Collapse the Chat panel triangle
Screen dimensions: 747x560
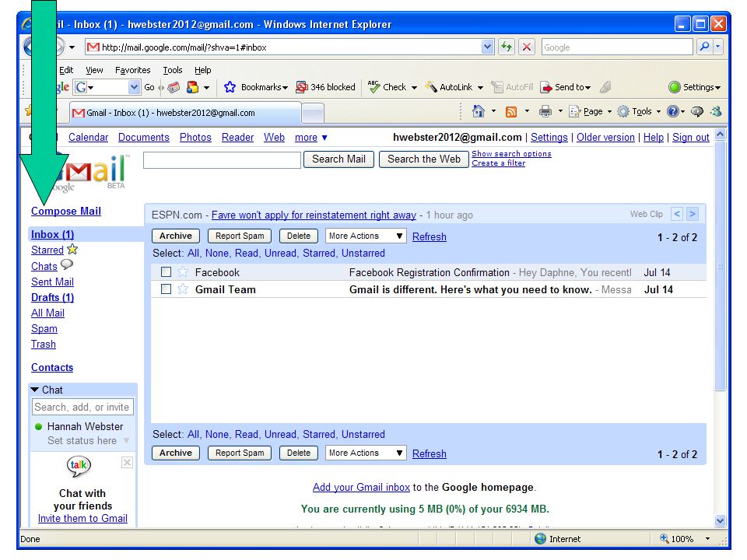35,390
